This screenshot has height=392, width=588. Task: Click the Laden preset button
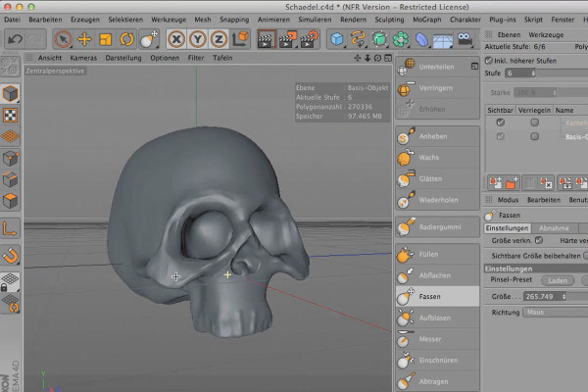coord(558,280)
